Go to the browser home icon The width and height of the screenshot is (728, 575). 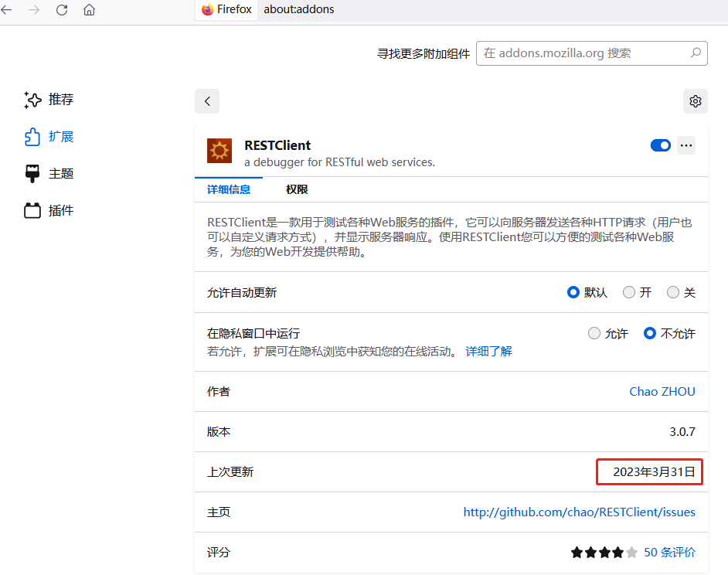pos(89,9)
